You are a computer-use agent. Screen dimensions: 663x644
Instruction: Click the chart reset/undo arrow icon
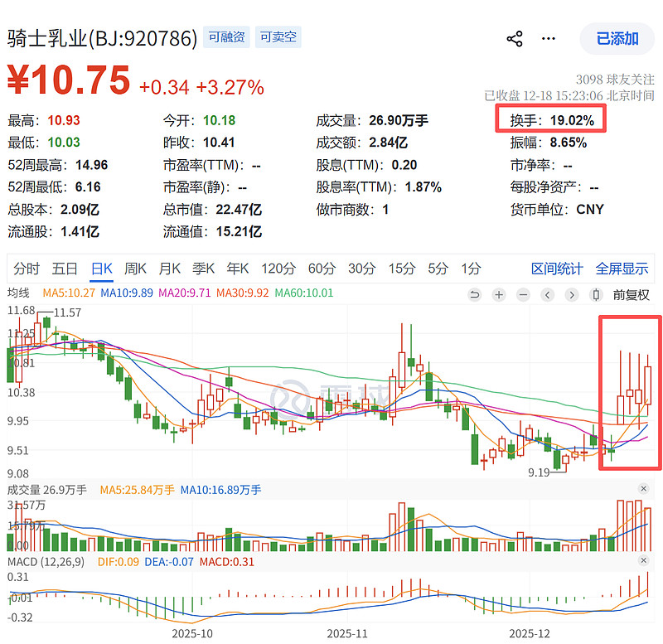(475, 295)
